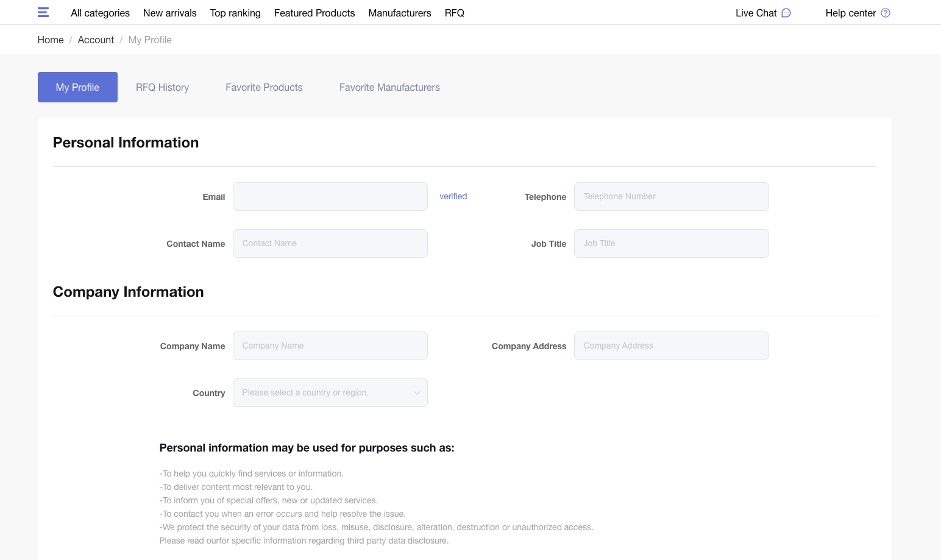Screen dimensions: 941x560
Task: Click My Profile breadcrumb text
Action: 150,40
